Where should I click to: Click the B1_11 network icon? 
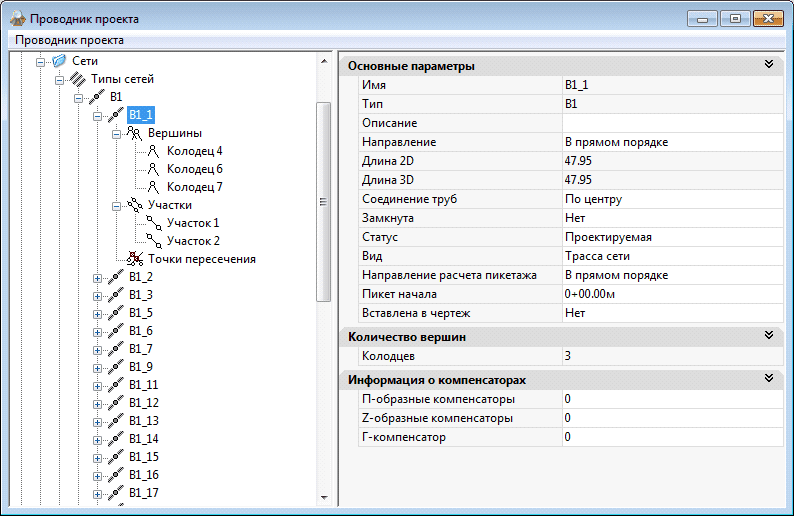(115, 385)
